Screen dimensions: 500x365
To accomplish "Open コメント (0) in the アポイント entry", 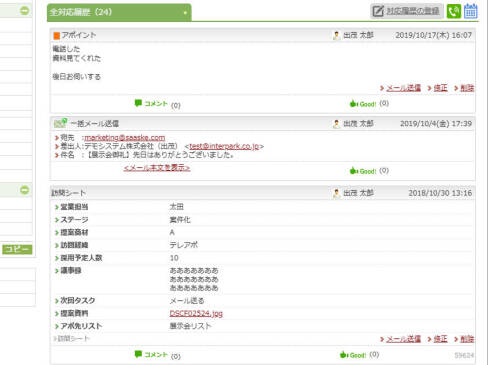I will click(x=157, y=104).
